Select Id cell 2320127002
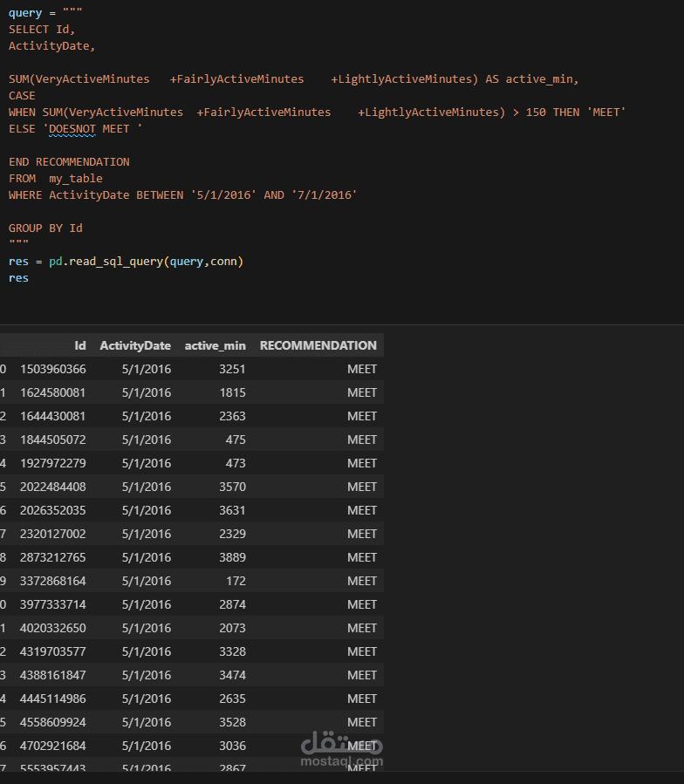The image size is (684, 784). click(x=53, y=534)
